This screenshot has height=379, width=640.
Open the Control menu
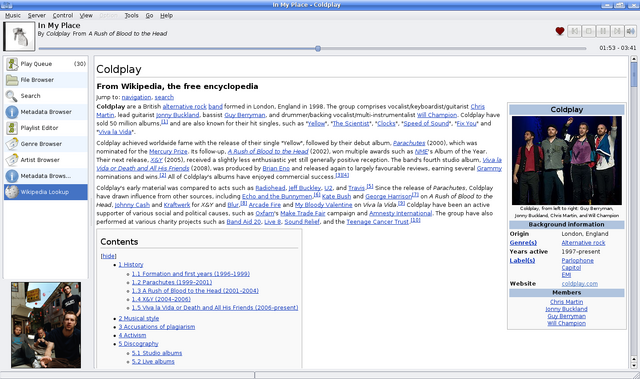click(63, 16)
